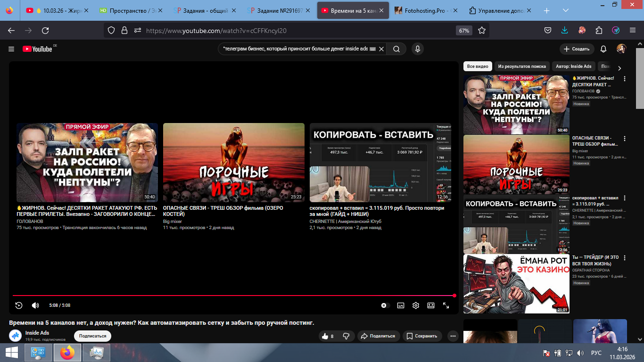Switch to the Fotohosting.Pro browser tab

tap(427, 10)
